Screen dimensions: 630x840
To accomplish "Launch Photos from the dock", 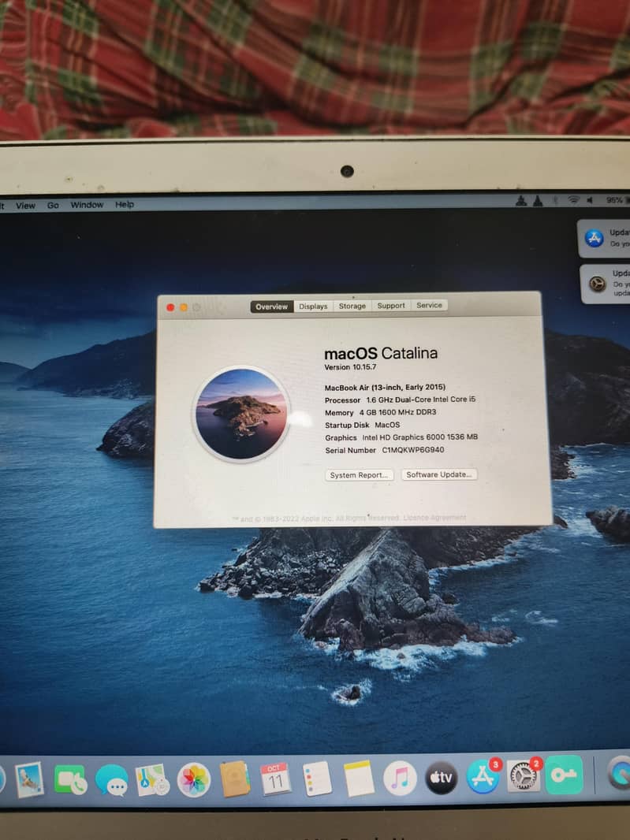I will (x=194, y=780).
